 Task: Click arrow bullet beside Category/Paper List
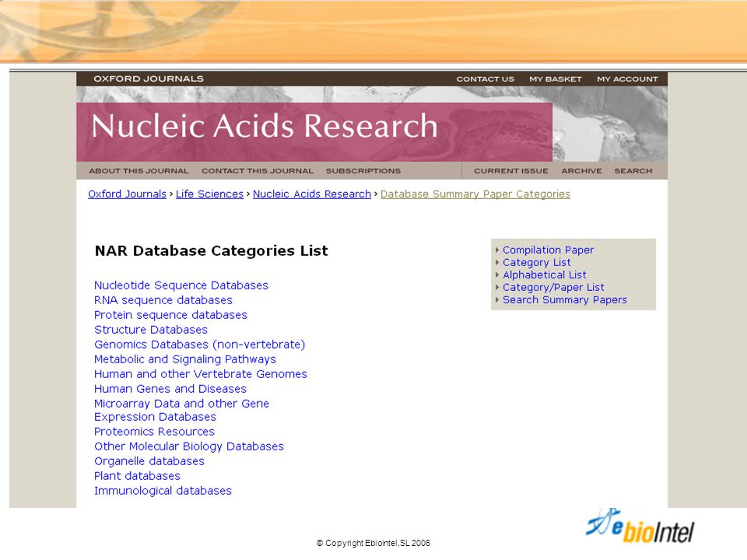(497, 287)
